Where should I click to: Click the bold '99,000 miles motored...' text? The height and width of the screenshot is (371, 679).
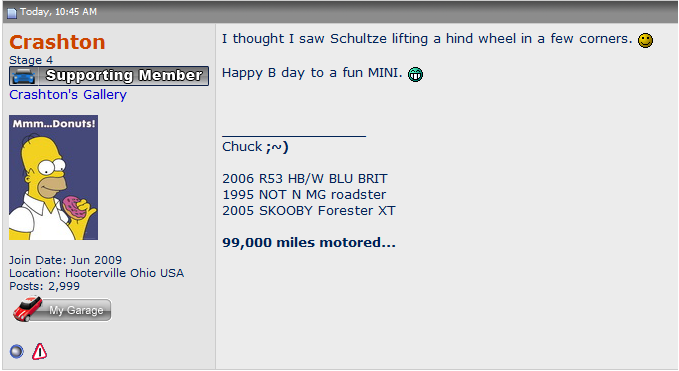pyautogui.click(x=309, y=242)
